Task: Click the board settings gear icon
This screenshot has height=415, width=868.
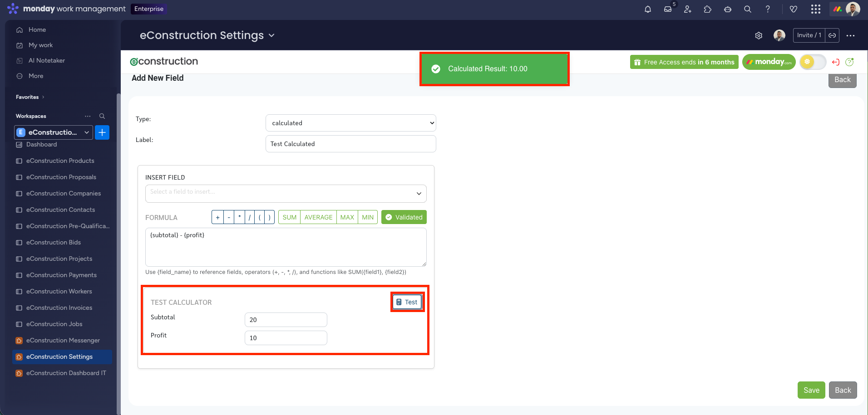Action: coord(759,35)
